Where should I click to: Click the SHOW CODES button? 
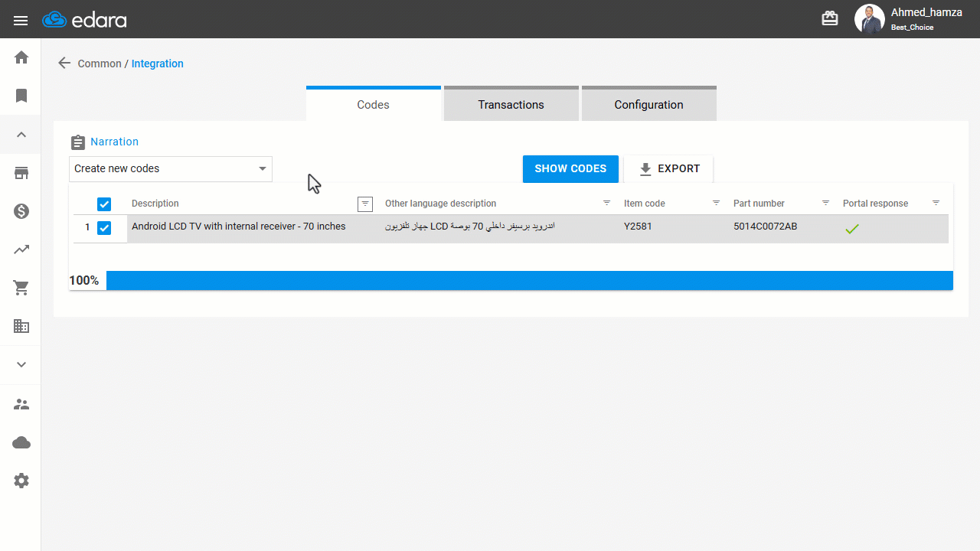[x=570, y=169]
